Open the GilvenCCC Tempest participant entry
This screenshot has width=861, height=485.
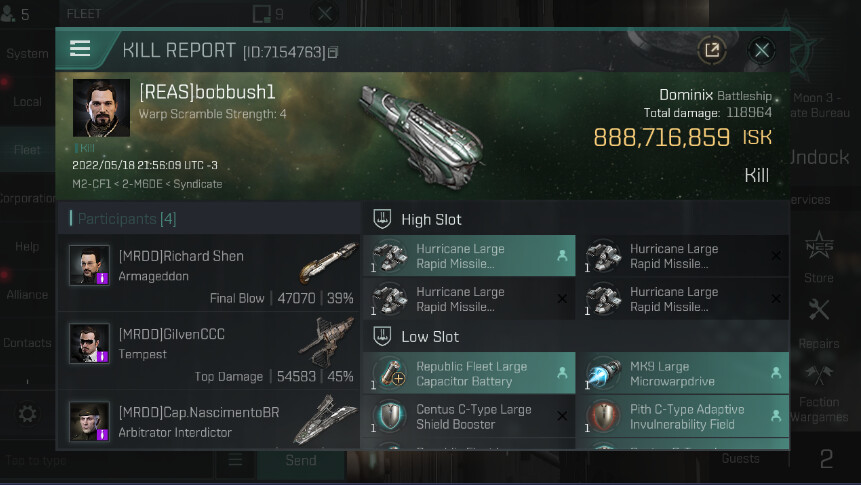tap(209, 352)
